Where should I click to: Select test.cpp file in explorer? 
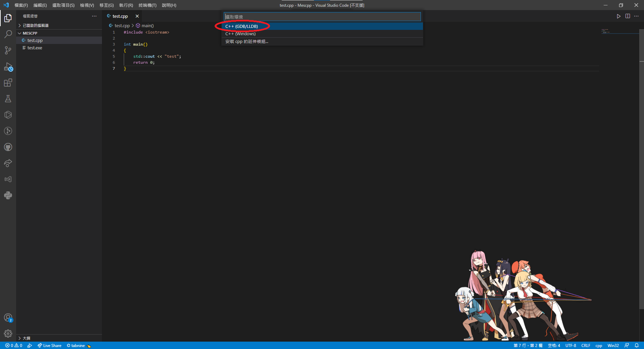pos(59,40)
